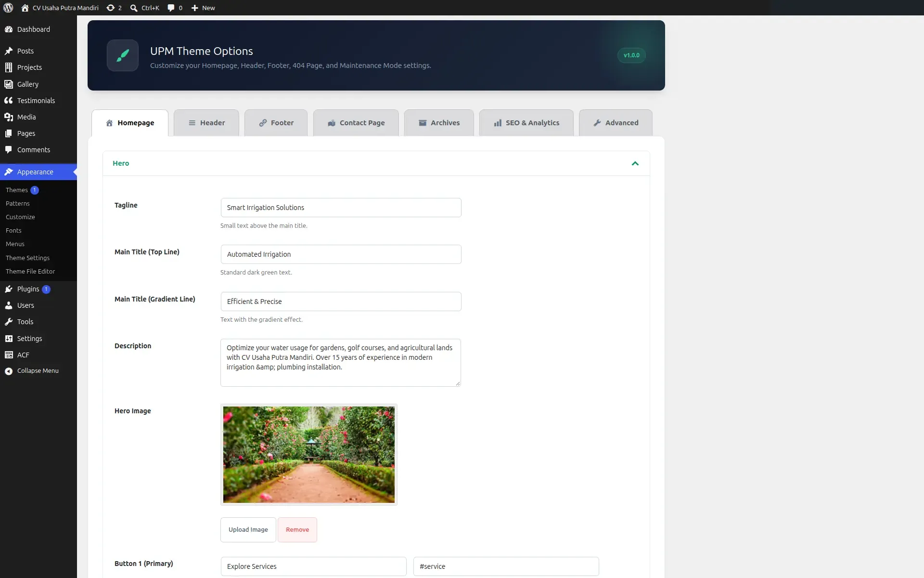Click the Gradient Line text field

click(341, 302)
